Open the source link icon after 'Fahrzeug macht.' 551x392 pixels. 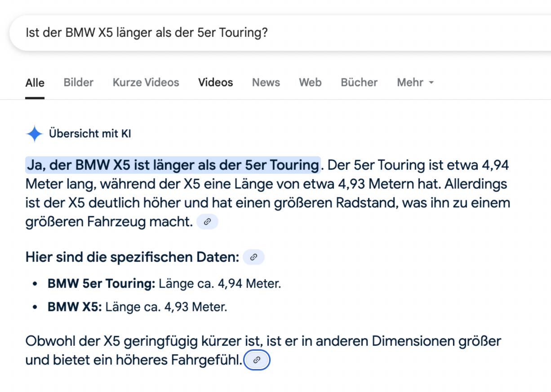pos(207,222)
